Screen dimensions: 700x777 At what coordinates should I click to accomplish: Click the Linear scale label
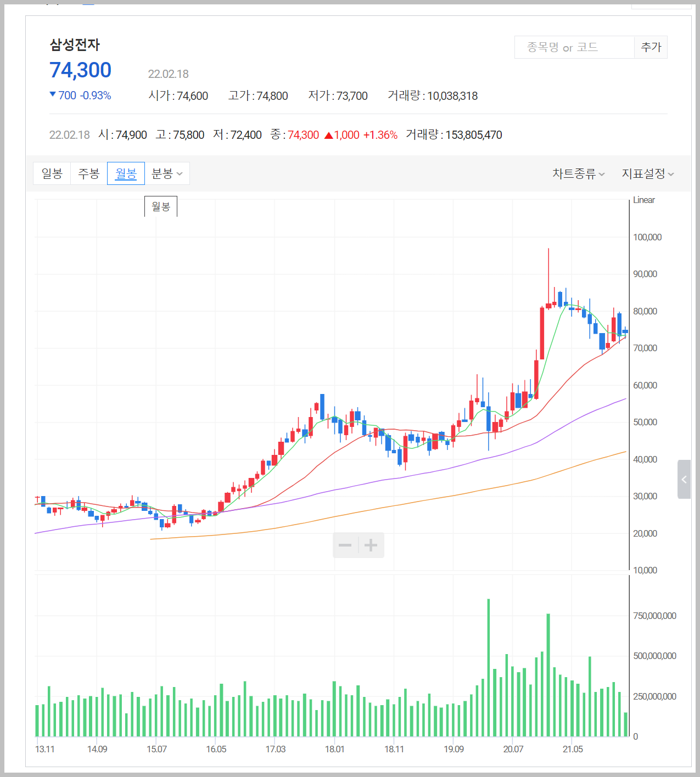coord(643,200)
